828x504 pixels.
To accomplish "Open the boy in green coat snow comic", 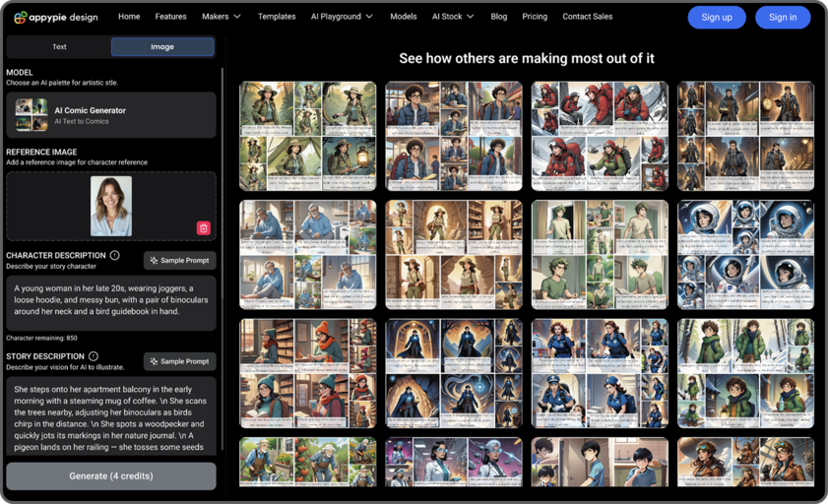I will (x=745, y=373).
